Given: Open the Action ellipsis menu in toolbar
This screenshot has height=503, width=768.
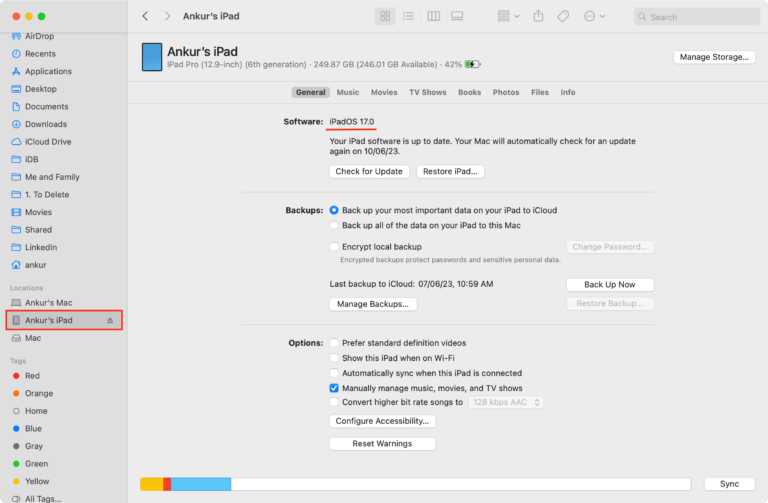Looking at the screenshot, I should pyautogui.click(x=594, y=16).
